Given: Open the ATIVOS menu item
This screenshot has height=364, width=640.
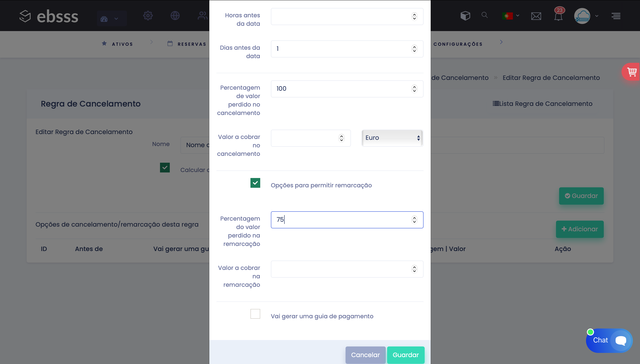Looking at the screenshot, I should 118,44.
